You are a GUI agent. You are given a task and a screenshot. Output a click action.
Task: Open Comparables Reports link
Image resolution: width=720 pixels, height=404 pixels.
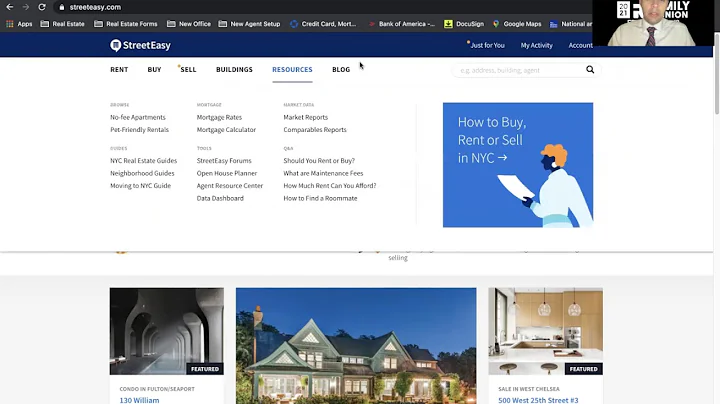tap(315, 129)
